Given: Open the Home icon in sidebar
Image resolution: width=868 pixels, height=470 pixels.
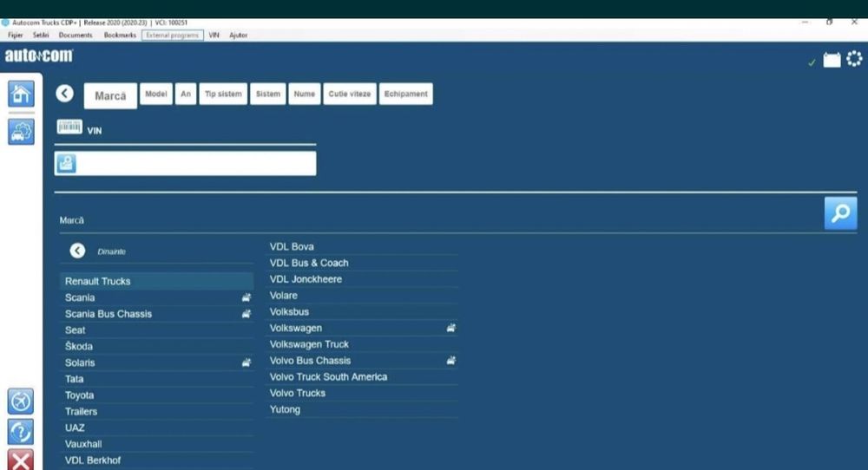Looking at the screenshot, I should pos(21,94).
